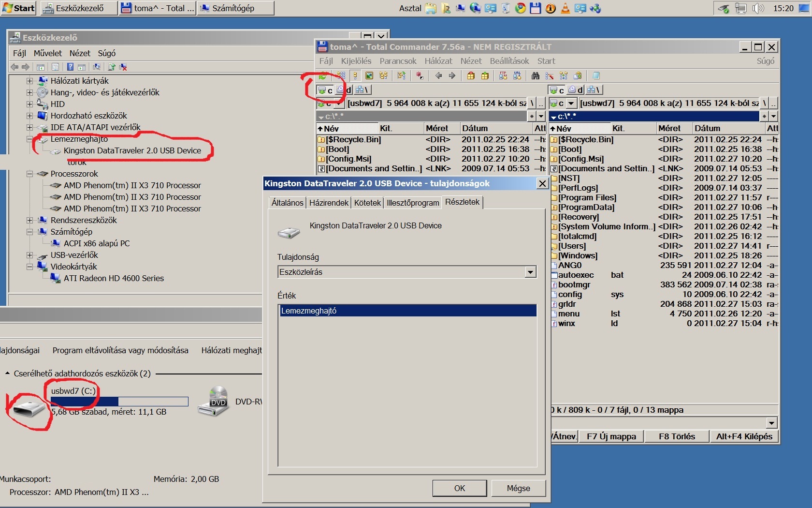812x508 pixels.
Task: Expand USB-vezérlők tree node
Action: click(x=29, y=255)
